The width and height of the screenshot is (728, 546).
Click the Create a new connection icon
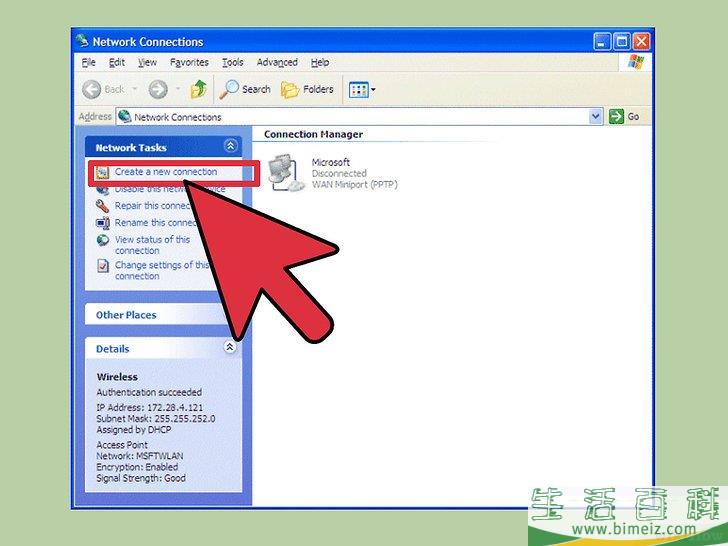102,173
